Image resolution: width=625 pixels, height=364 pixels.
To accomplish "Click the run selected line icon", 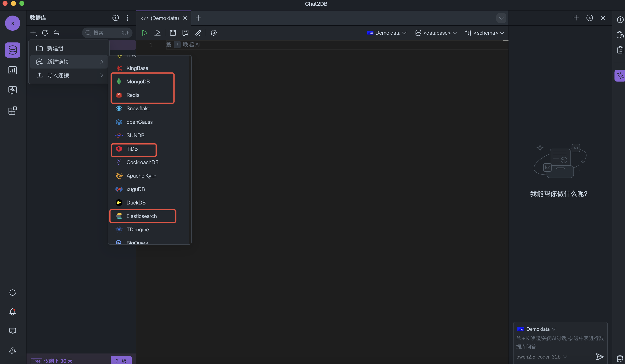I will [158, 33].
